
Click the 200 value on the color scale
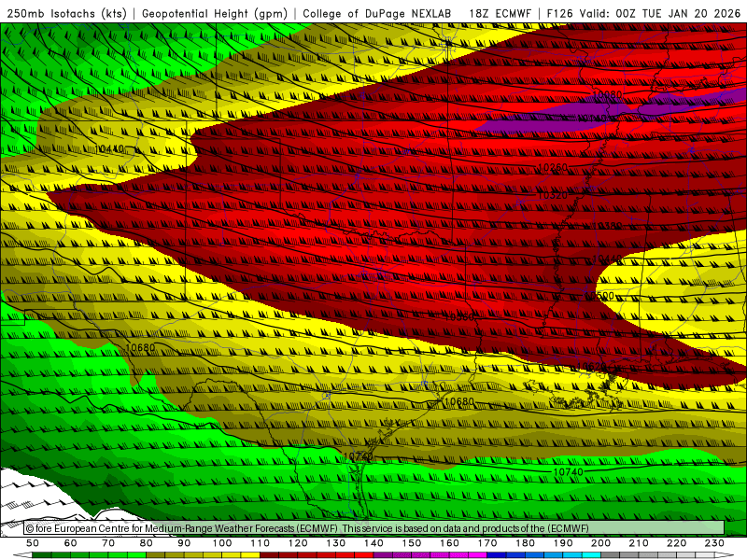tap(600, 543)
